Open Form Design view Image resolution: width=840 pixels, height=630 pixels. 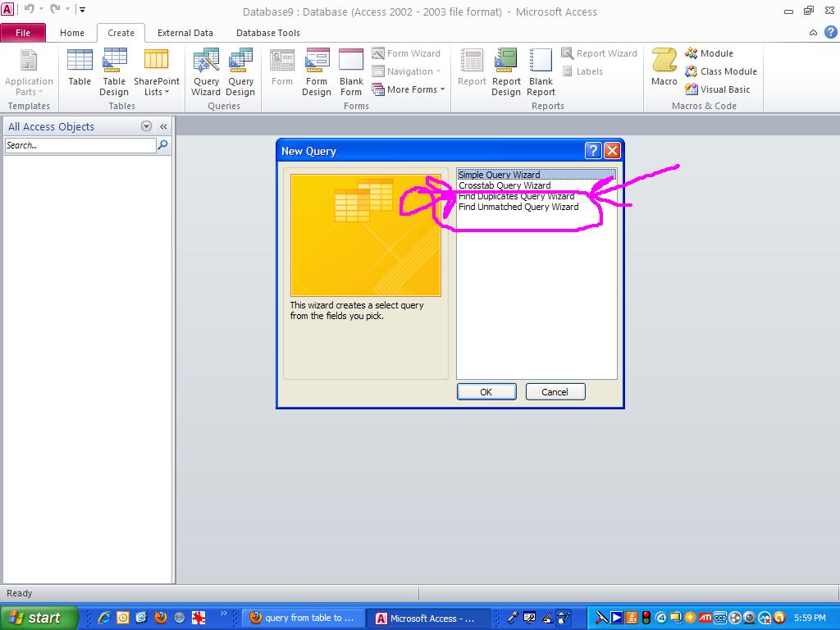coord(317,72)
